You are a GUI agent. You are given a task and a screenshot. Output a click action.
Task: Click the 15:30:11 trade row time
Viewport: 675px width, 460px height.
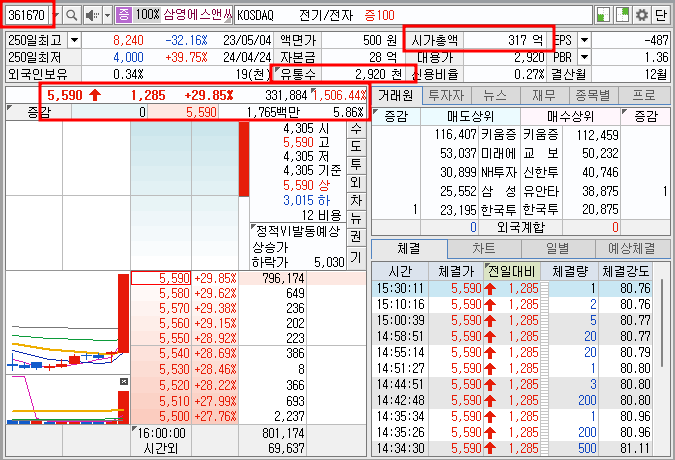click(x=400, y=288)
